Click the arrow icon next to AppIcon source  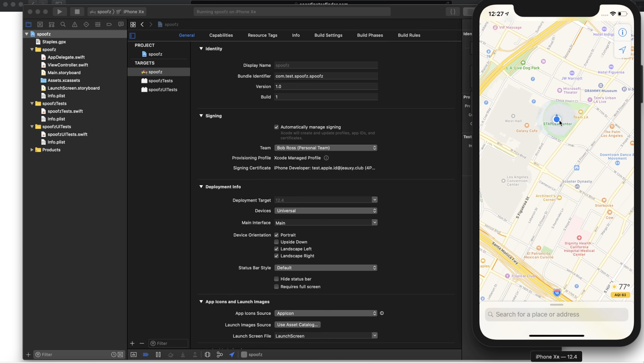point(382,313)
